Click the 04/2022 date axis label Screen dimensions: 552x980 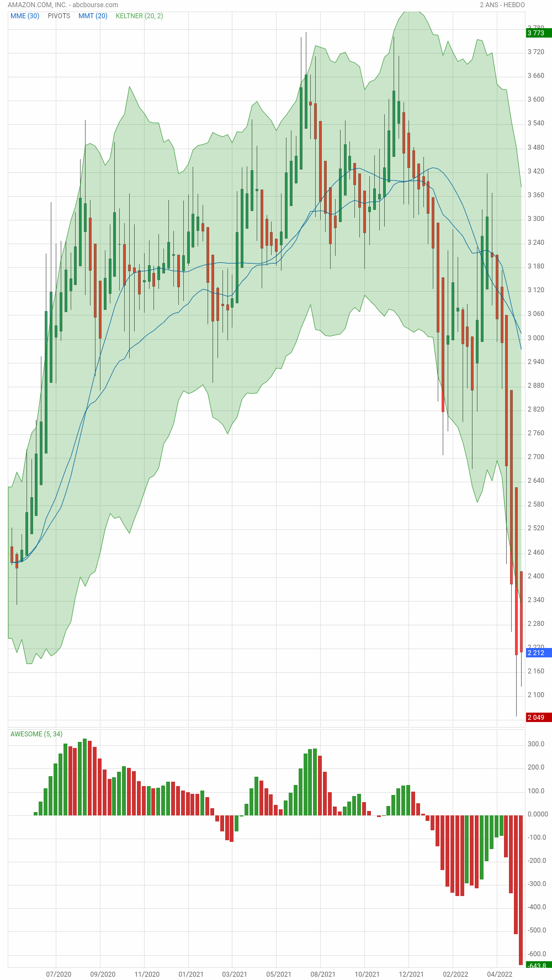pos(500,974)
